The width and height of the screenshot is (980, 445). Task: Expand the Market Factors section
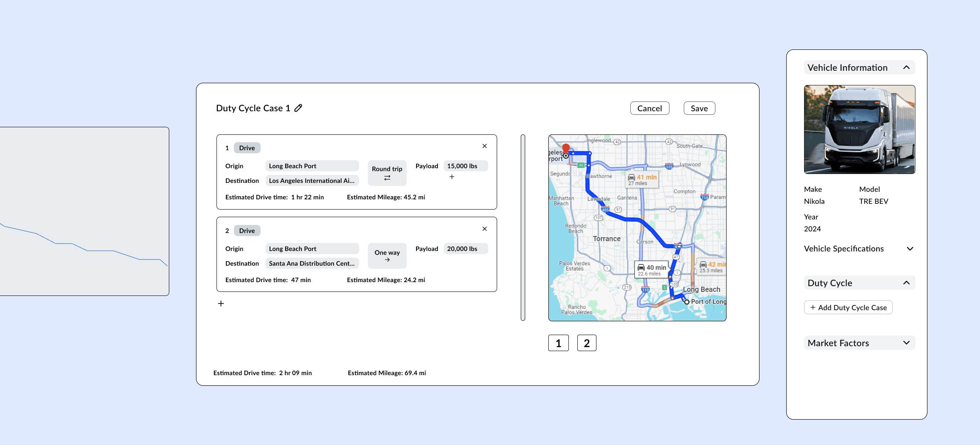tap(906, 343)
